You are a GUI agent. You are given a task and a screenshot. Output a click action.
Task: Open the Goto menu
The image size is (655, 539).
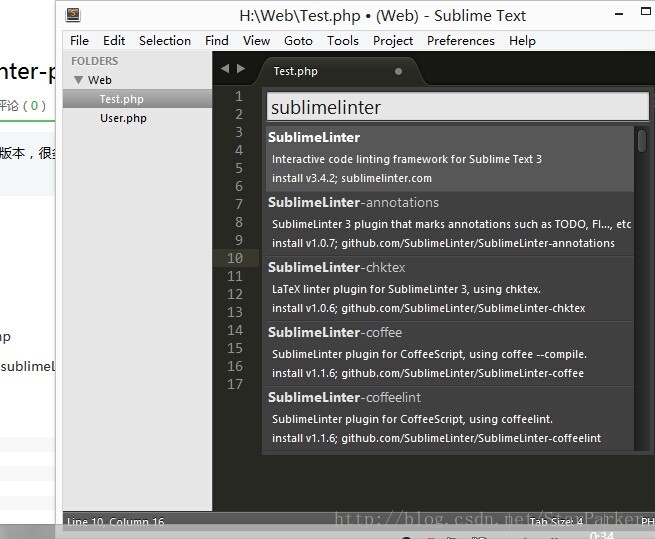pyautogui.click(x=298, y=41)
